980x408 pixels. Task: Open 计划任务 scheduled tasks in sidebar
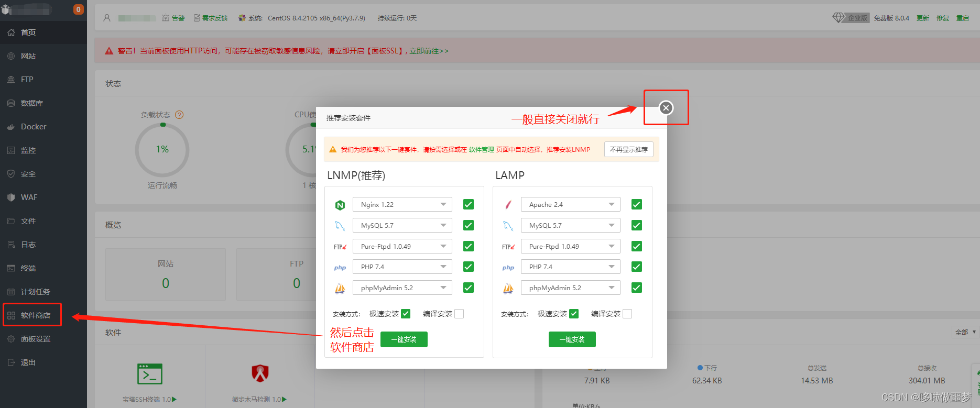tap(43, 292)
